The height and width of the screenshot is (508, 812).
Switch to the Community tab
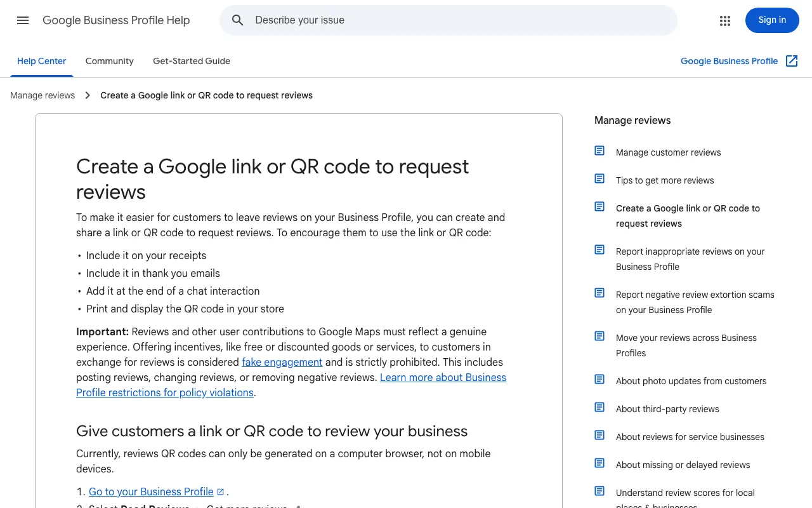point(110,61)
